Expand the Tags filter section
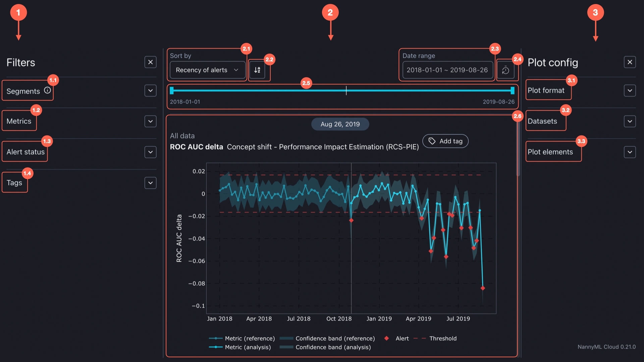The height and width of the screenshot is (362, 644). pyautogui.click(x=150, y=183)
